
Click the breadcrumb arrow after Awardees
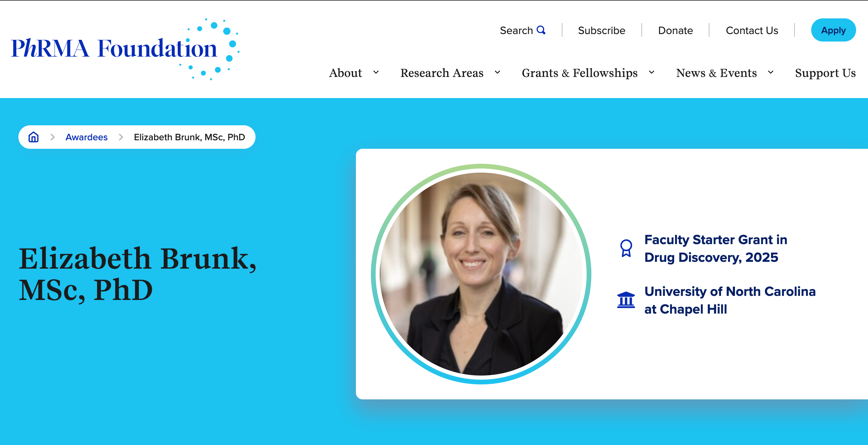click(121, 137)
